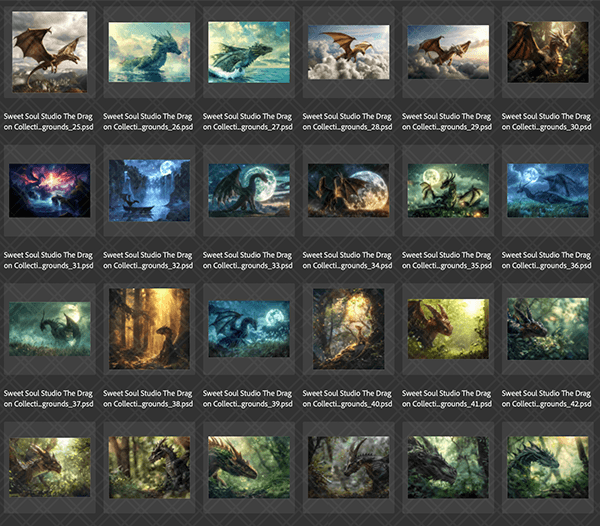The height and width of the screenshot is (526, 600).
Task: Select the grounds_37.psd misty dragon thumbnail
Action: click(x=50, y=329)
